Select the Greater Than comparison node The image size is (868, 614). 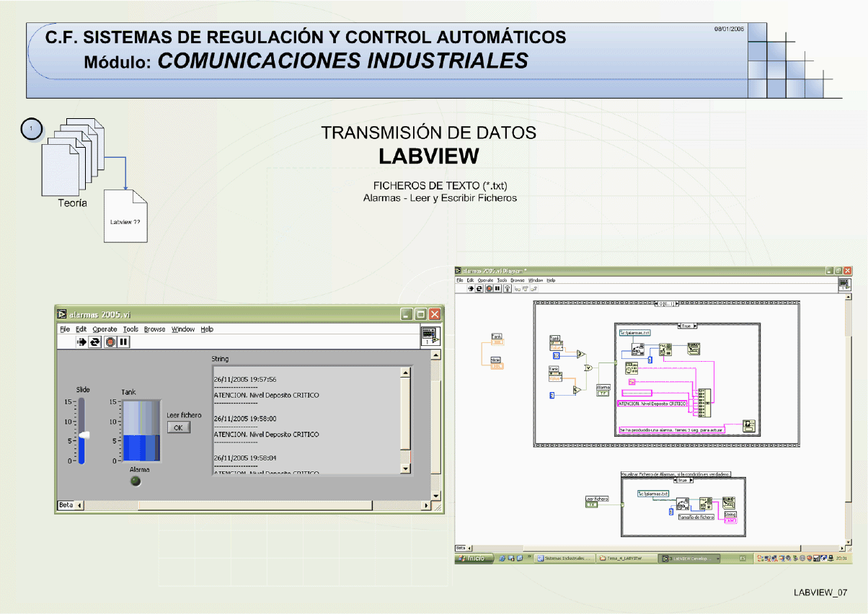(580, 354)
